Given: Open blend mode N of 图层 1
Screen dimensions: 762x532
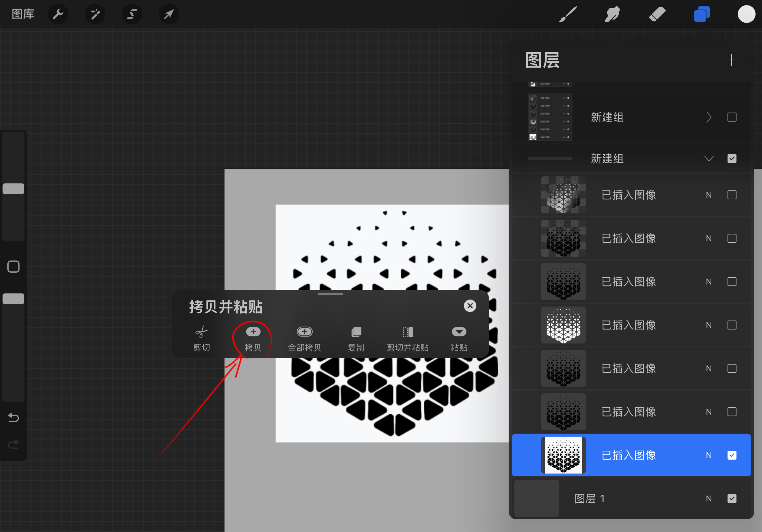Looking at the screenshot, I should [709, 498].
